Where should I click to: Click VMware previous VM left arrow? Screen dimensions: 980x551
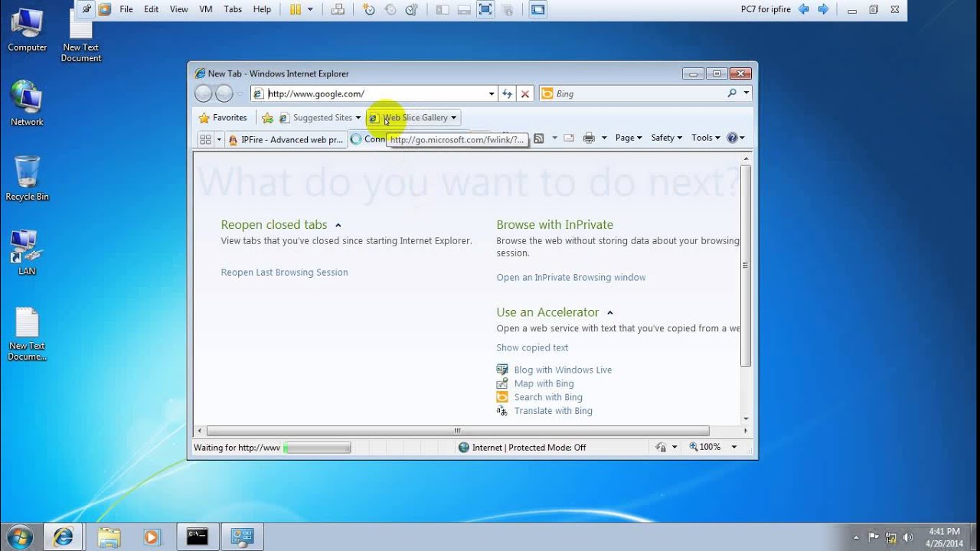tap(803, 9)
